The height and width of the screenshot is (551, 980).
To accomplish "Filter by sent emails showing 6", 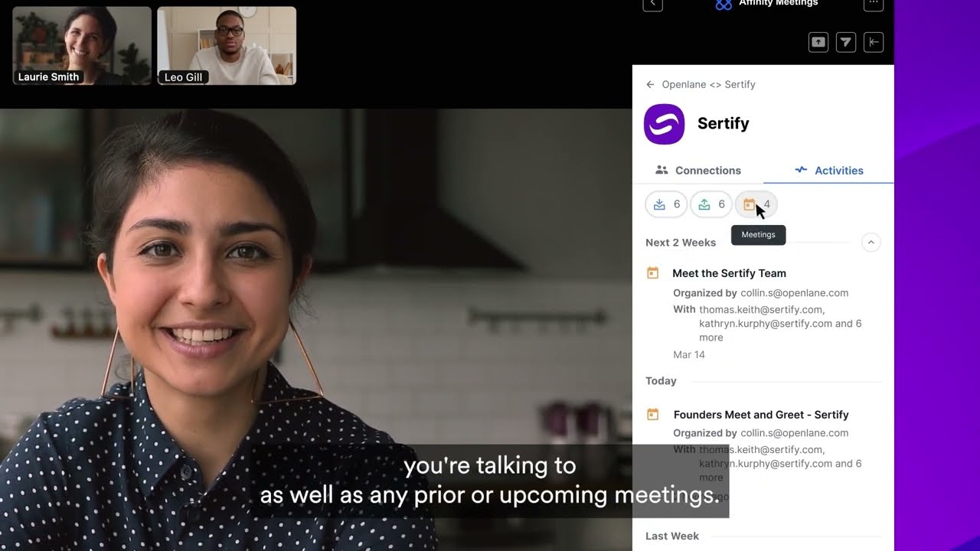I will coord(711,204).
